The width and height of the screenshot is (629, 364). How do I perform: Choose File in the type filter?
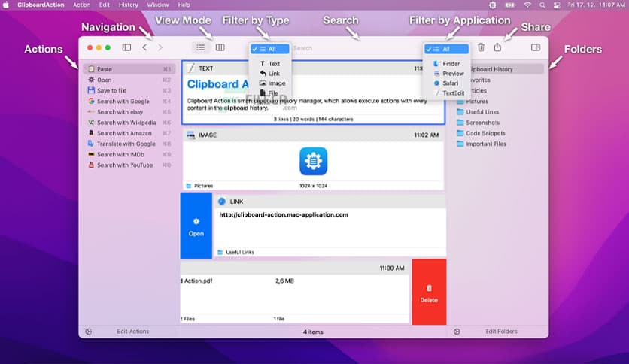269,93
